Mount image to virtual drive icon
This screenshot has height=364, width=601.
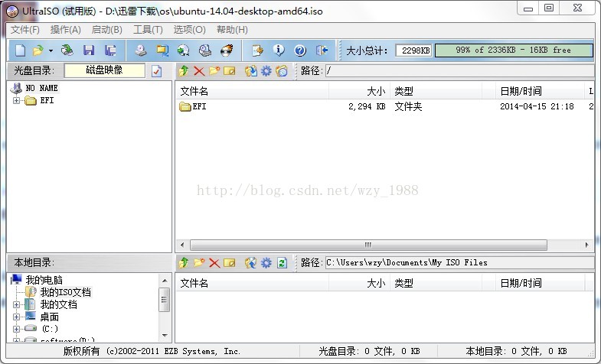pyautogui.click(x=205, y=50)
